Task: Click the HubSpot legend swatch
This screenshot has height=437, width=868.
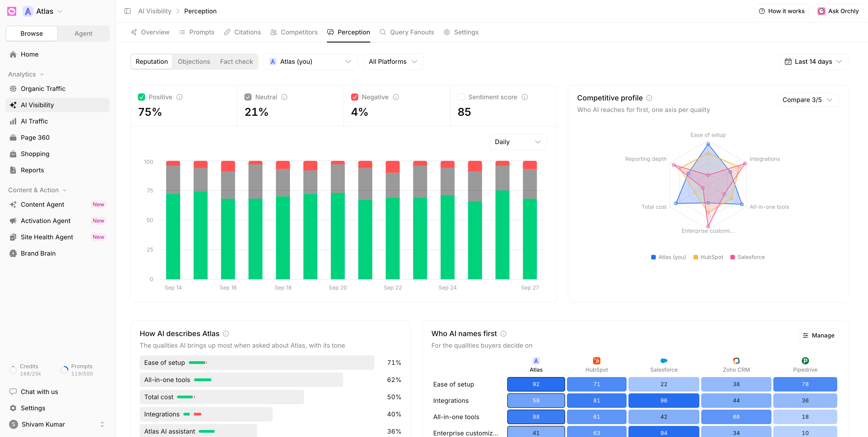Action: click(x=696, y=257)
